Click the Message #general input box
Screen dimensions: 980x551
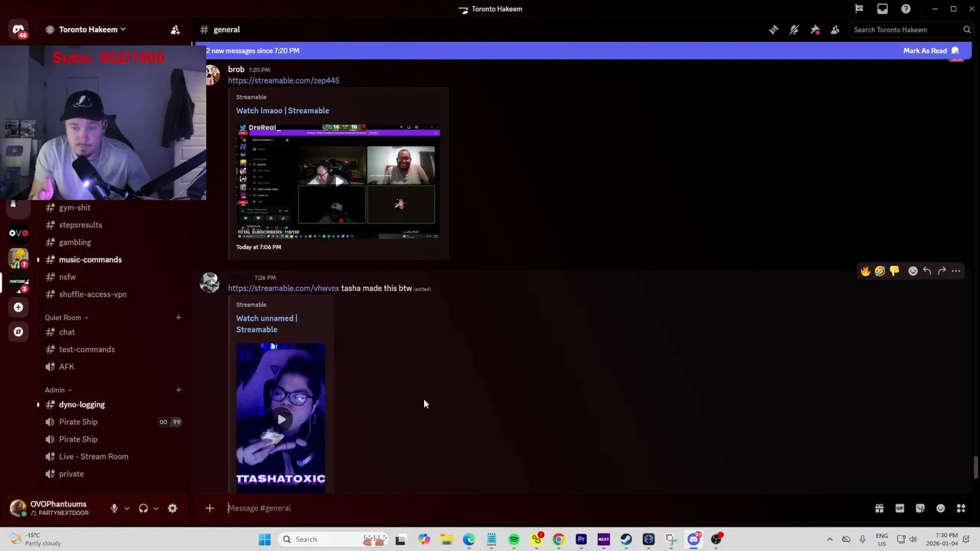[x=544, y=508]
